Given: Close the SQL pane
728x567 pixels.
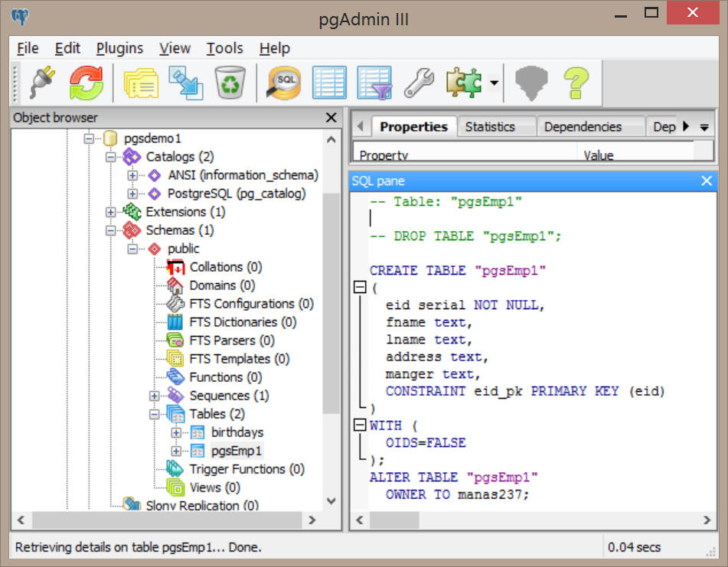Looking at the screenshot, I should tap(706, 181).
